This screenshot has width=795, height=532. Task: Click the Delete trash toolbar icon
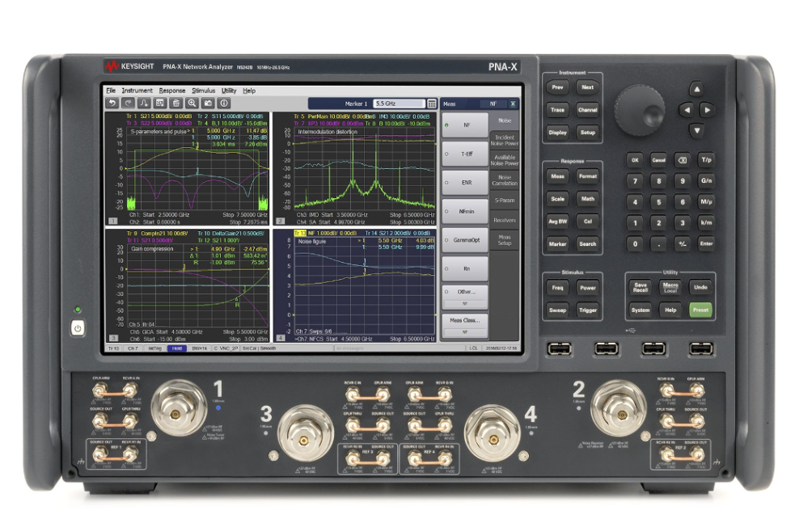[x=176, y=103]
